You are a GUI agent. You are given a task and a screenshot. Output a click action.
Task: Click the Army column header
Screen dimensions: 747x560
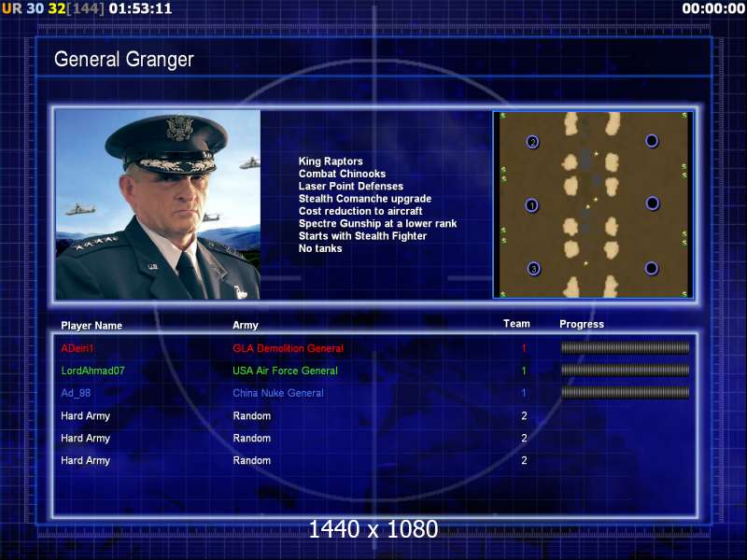coord(246,325)
